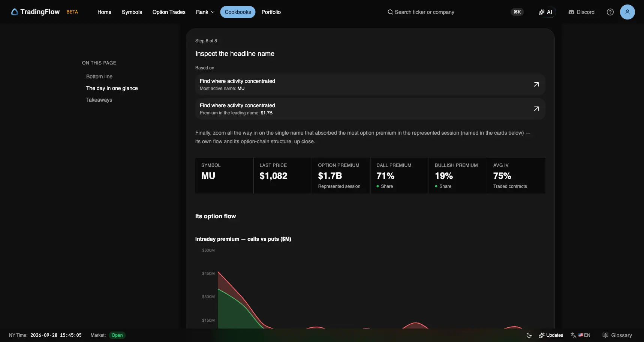Click the $450M axis label
This screenshot has width=644, height=342.
(208, 273)
